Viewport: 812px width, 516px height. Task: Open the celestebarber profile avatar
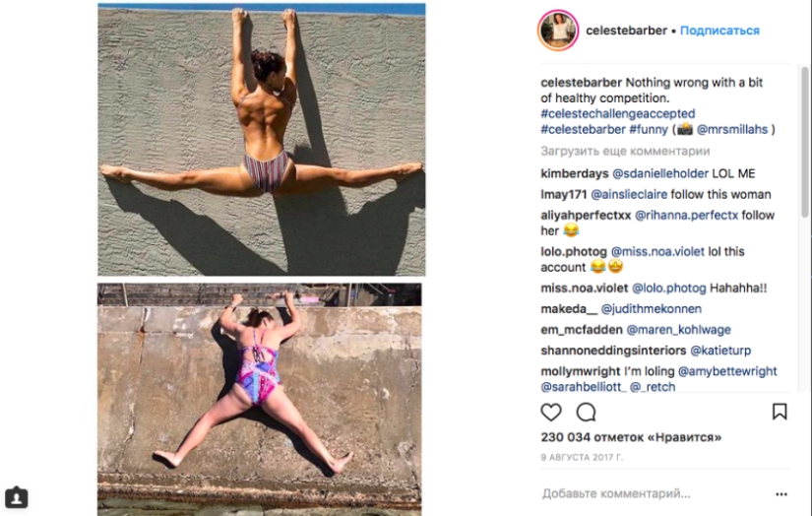click(x=558, y=31)
